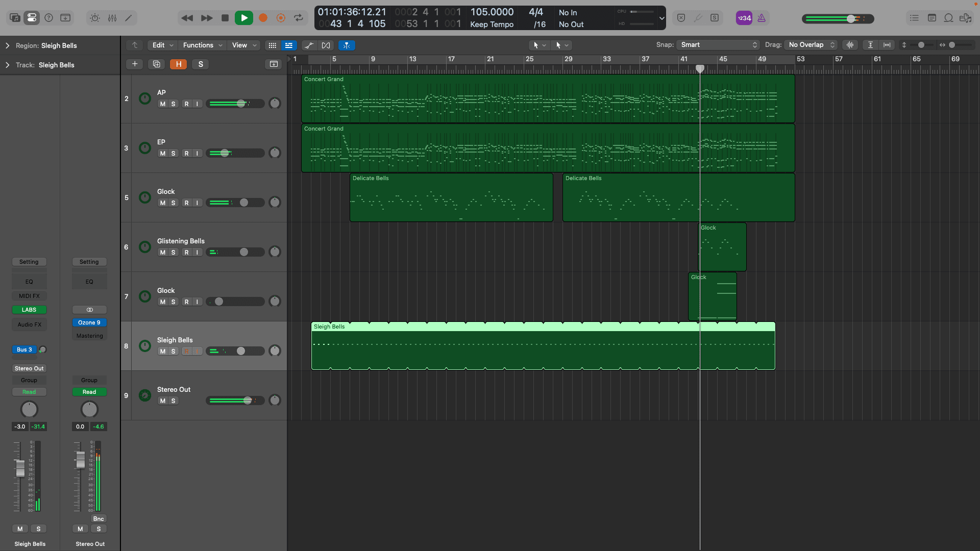Select the Sleigh Bells region
The height and width of the screenshot is (551, 980).
(543, 346)
